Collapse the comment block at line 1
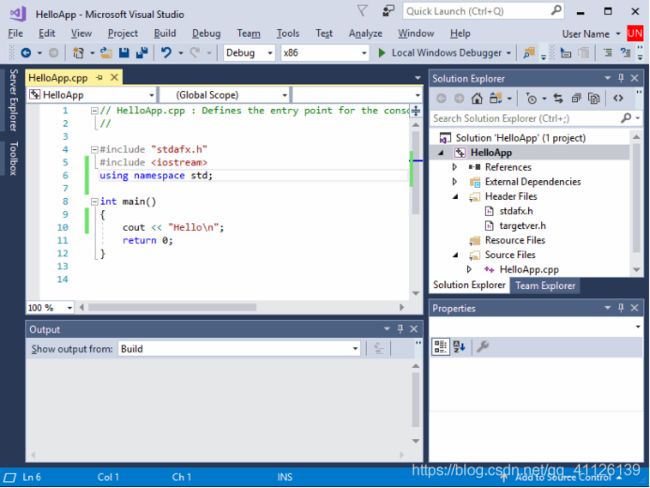 pos(95,111)
